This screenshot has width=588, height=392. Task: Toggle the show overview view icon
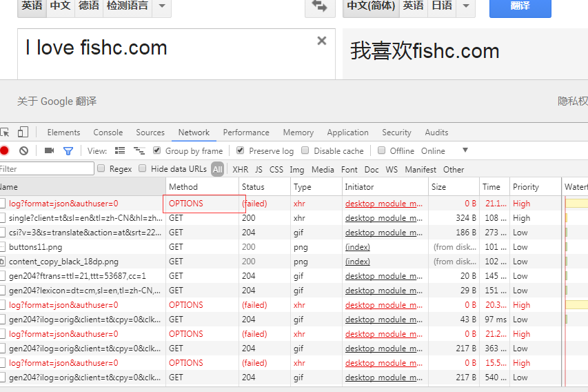coord(139,150)
